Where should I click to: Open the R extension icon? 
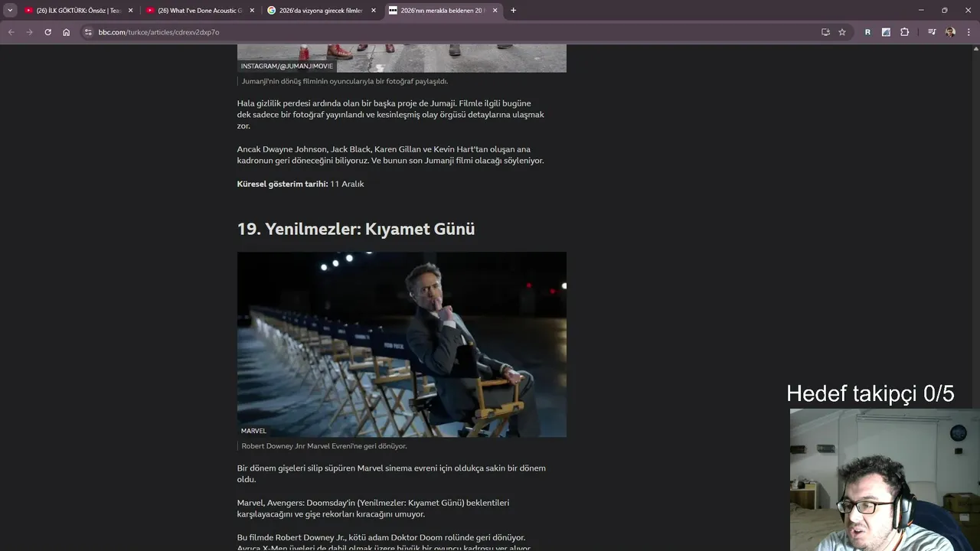tap(867, 32)
